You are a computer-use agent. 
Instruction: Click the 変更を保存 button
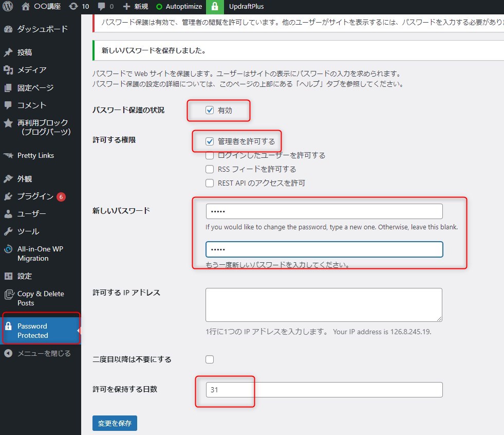pyautogui.click(x=115, y=424)
